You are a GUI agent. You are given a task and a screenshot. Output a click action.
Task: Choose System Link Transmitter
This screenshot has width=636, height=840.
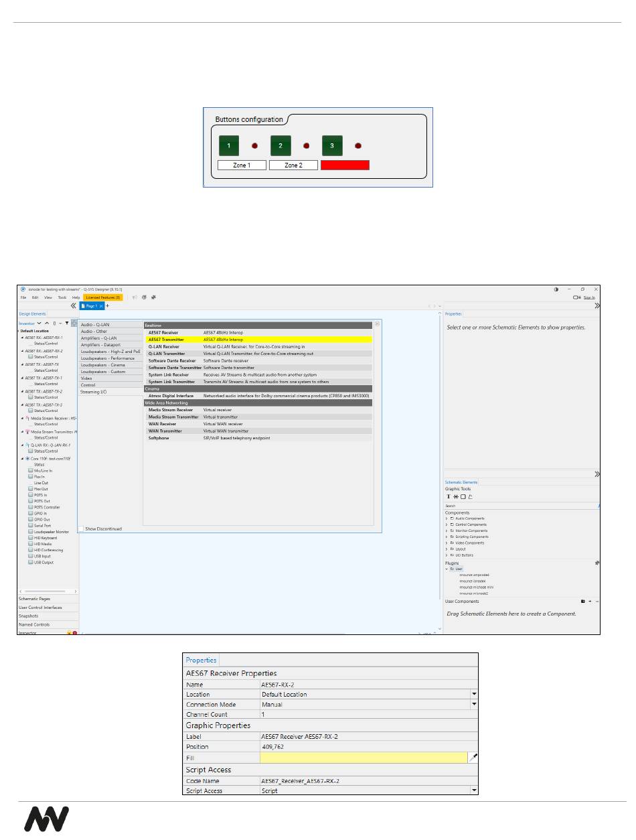[x=258, y=381]
